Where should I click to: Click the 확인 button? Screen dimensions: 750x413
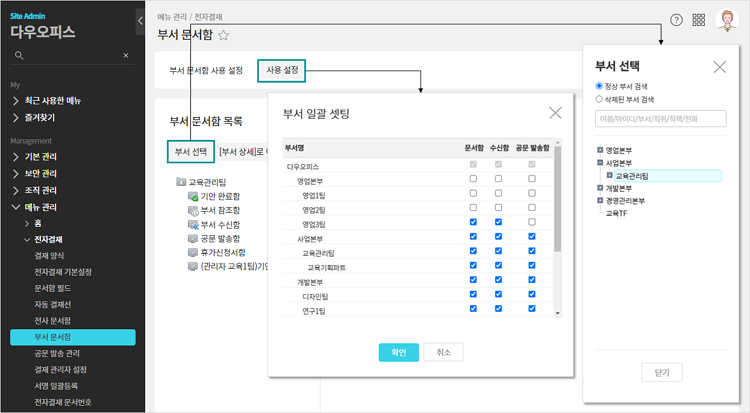click(x=398, y=352)
